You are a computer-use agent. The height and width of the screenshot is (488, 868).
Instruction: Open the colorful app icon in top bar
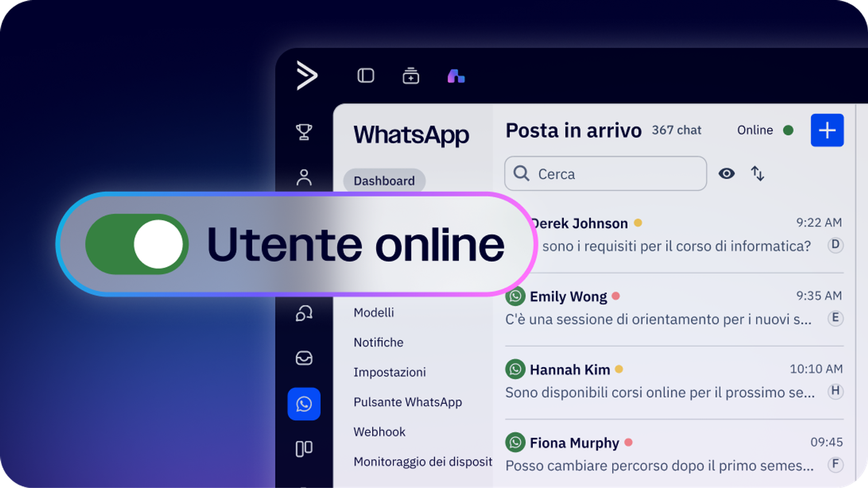tap(456, 76)
